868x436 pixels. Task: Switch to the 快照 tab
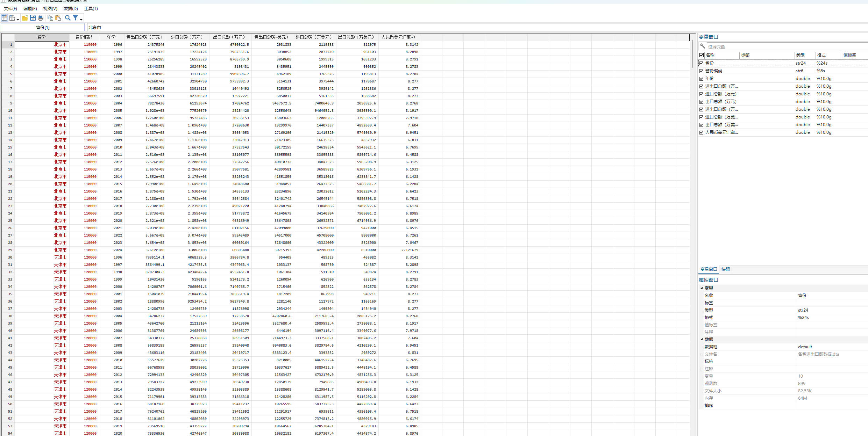click(x=726, y=269)
